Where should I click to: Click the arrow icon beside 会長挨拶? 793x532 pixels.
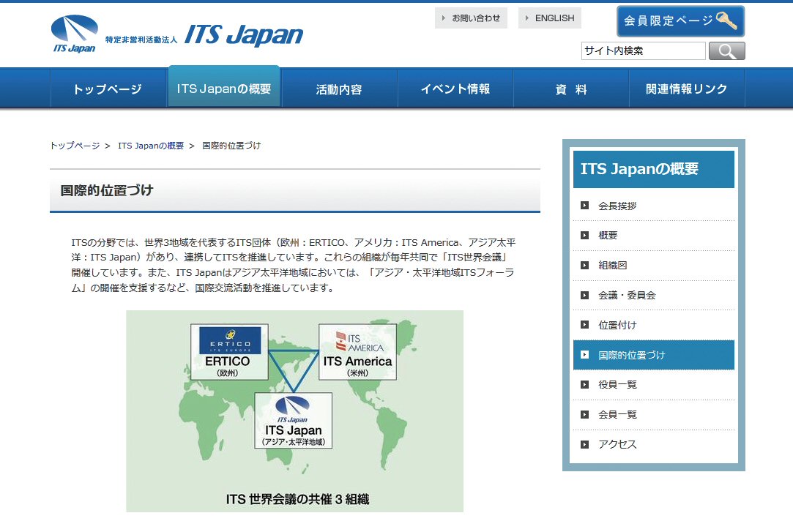pyautogui.click(x=584, y=206)
